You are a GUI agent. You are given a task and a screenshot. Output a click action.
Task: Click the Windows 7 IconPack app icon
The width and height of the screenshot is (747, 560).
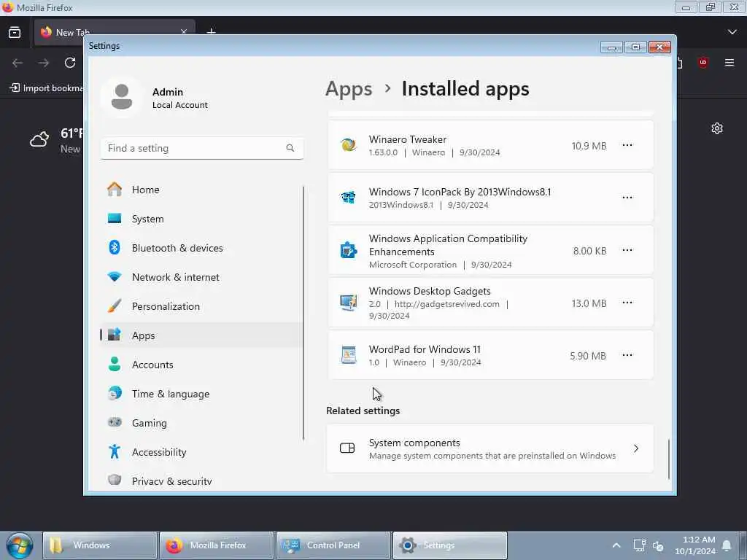click(x=348, y=198)
